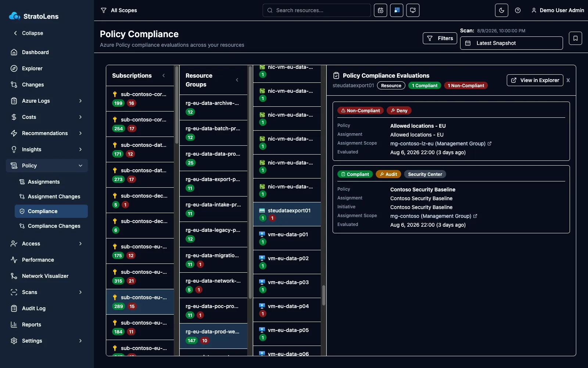Image resolution: width=588 pixels, height=368 pixels.
Task: Select the vm-eu-data-p04 resource
Action: click(287, 310)
